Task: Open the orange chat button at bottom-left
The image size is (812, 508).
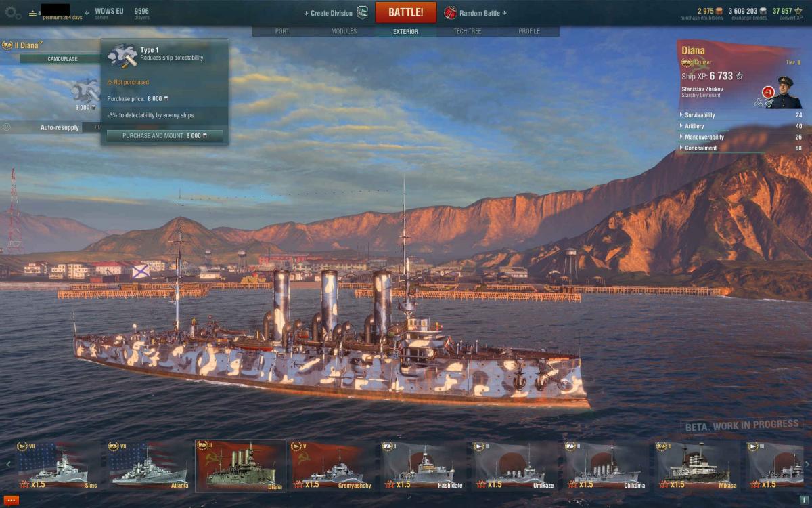Action: tap(12, 500)
